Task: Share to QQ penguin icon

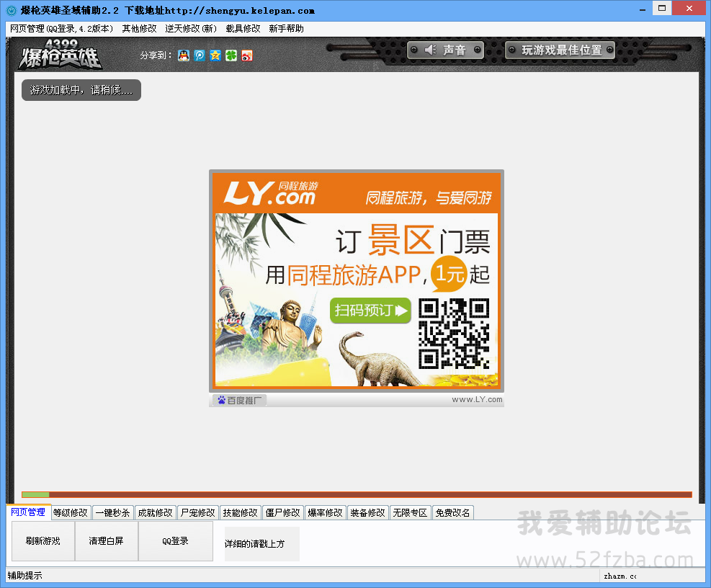Action: 184,55
